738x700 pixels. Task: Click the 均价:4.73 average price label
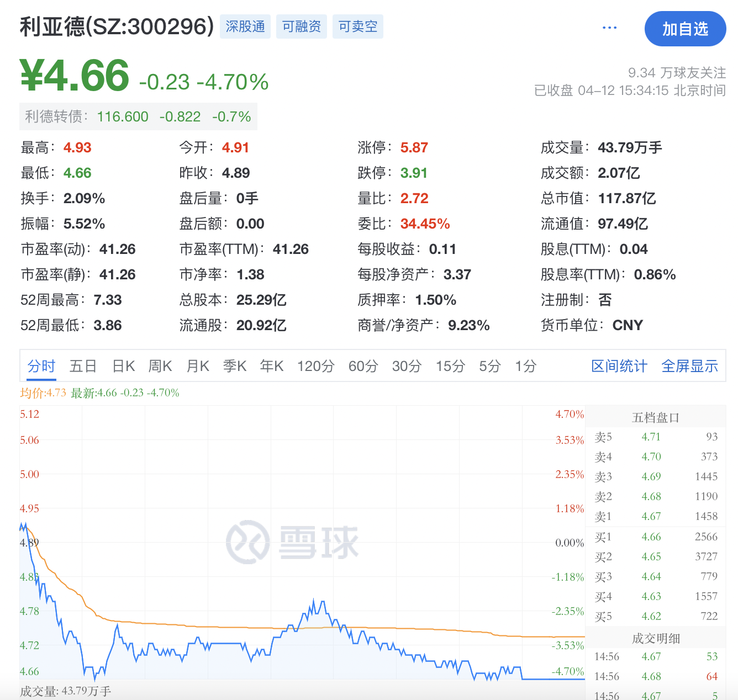click(43, 393)
